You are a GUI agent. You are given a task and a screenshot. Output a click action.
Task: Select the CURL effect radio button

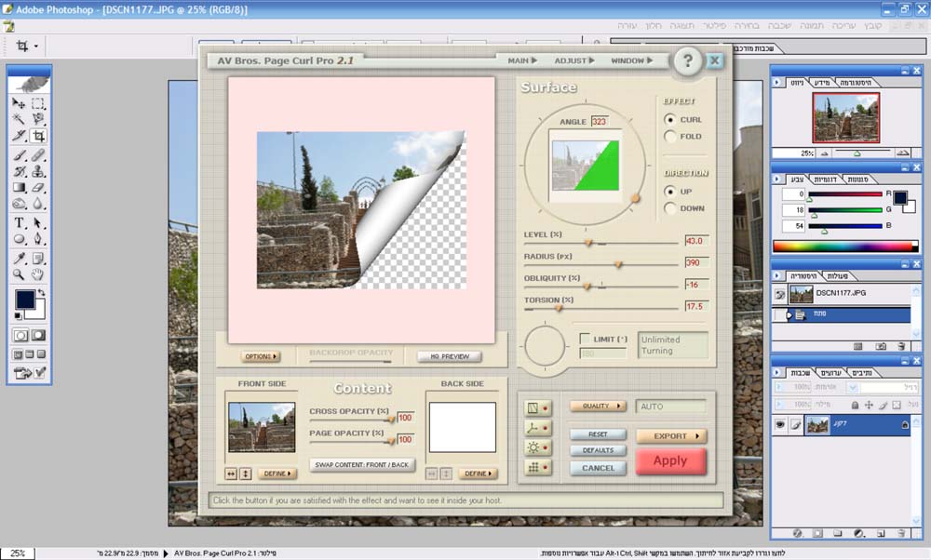point(669,119)
